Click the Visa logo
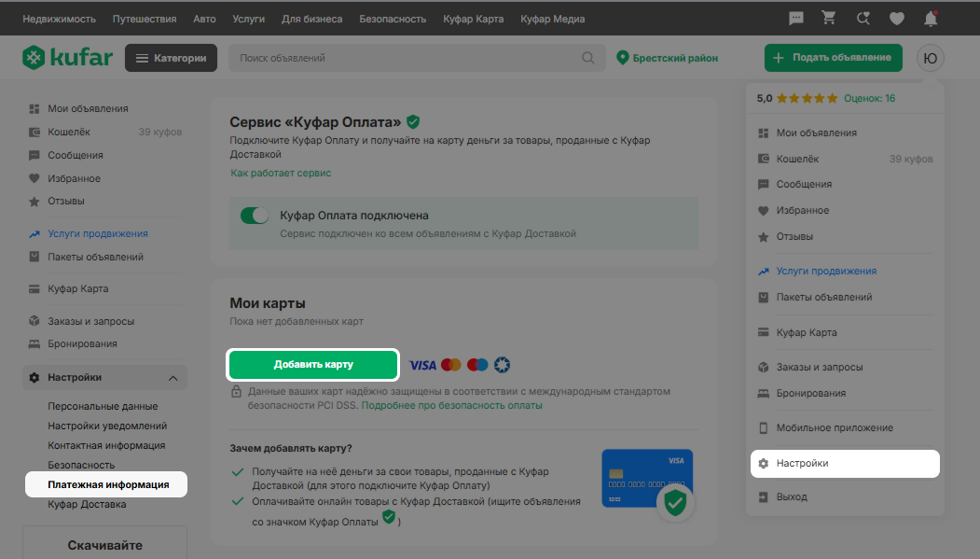 [422, 365]
